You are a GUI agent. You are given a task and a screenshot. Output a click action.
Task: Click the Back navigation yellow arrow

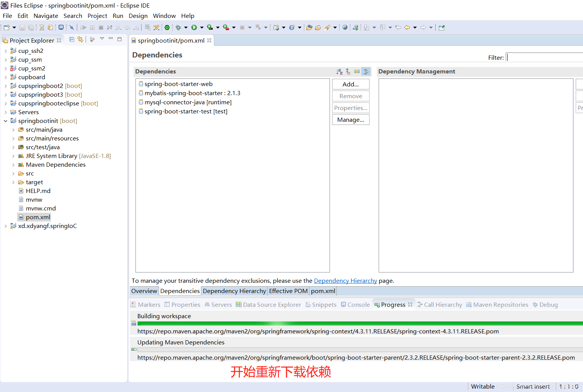[407, 27]
